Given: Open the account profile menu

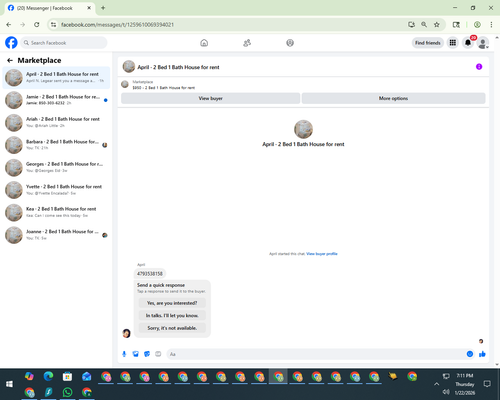Looking at the screenshot, I should pyautogui.click(x=483, y=43).
